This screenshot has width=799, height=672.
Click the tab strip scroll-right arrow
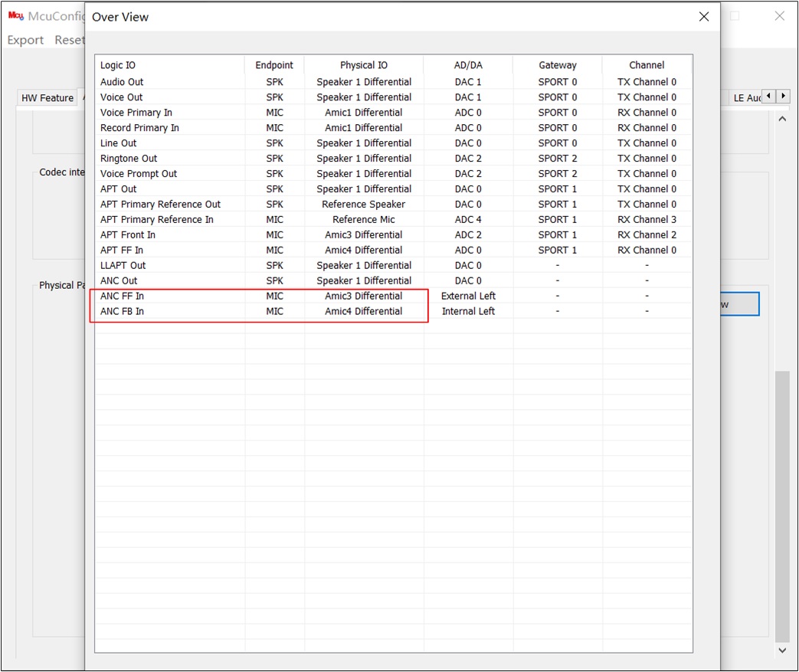[x=783, y=97]
